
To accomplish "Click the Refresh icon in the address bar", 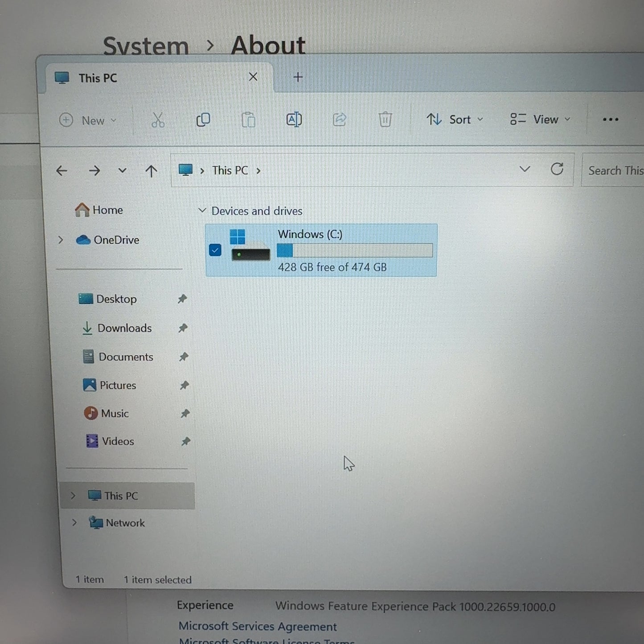I will tap(557, 169).
